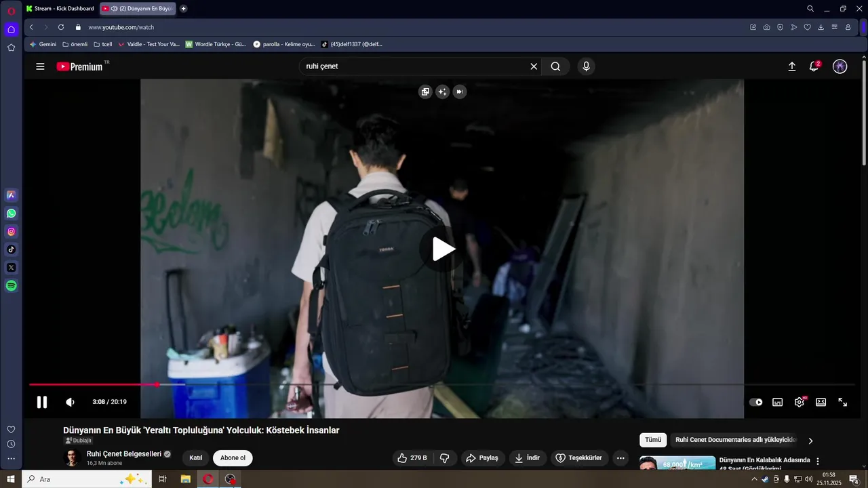Open a new browser tab with plus
This screenshot has height=488, width=868.
[183, 9]
